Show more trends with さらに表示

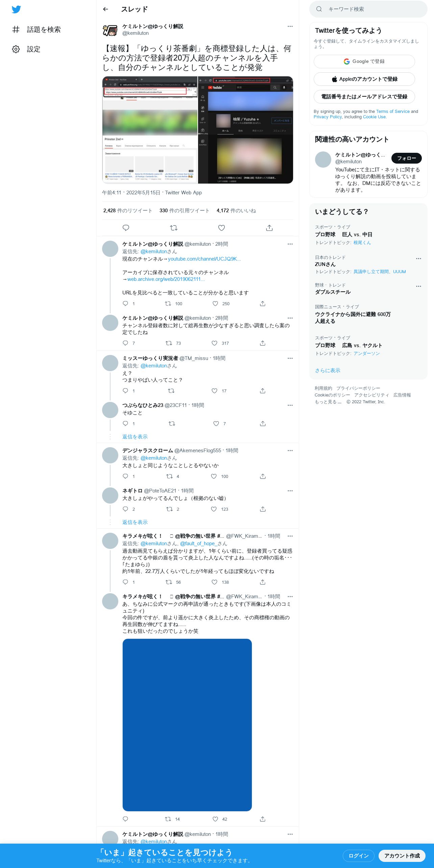[328, 370]
